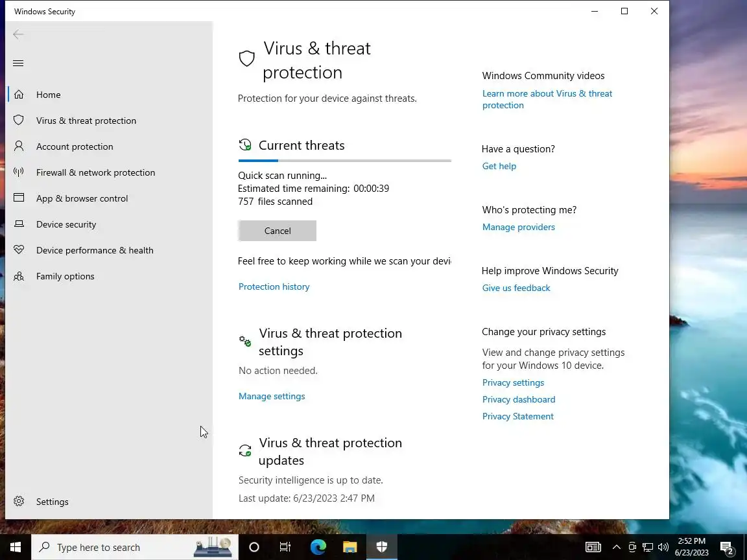Open News and interests taskbar icon

coord(593,547)
